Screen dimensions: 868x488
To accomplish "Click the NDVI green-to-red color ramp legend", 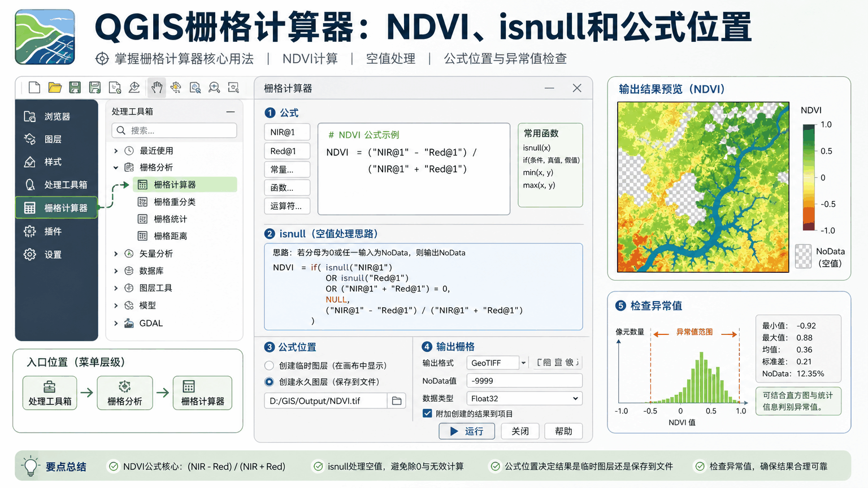I will click(809, 178).
